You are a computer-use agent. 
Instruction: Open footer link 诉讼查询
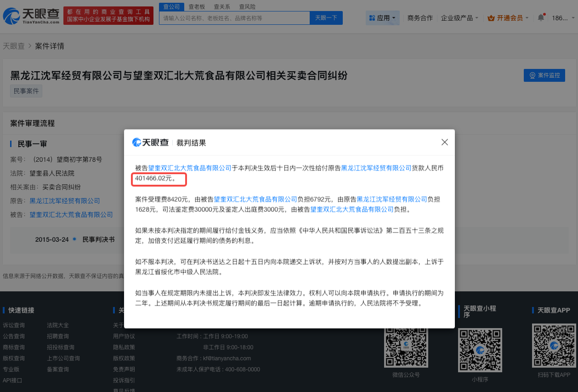click(14, 325)
